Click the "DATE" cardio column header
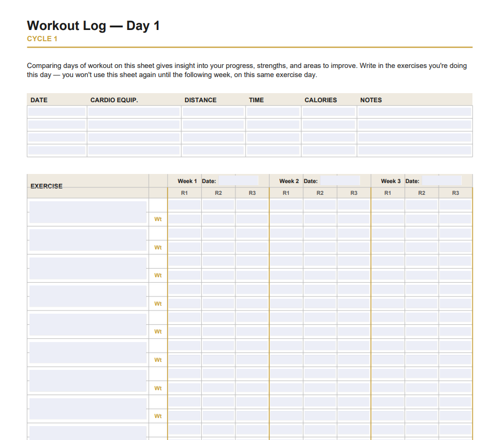The width and height of the screenshot is (504, 440). tap(39, 100)
